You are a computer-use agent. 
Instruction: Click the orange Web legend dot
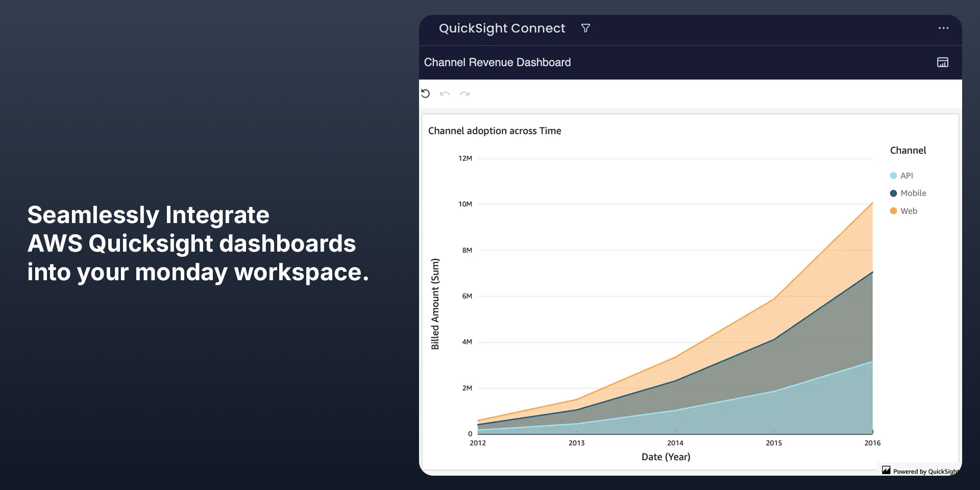[893, 211]
